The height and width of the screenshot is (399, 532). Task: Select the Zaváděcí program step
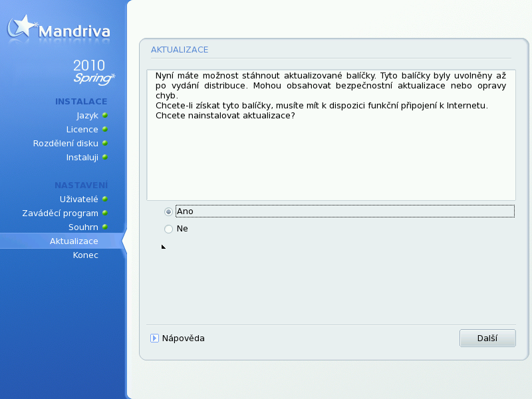point(60,213)
